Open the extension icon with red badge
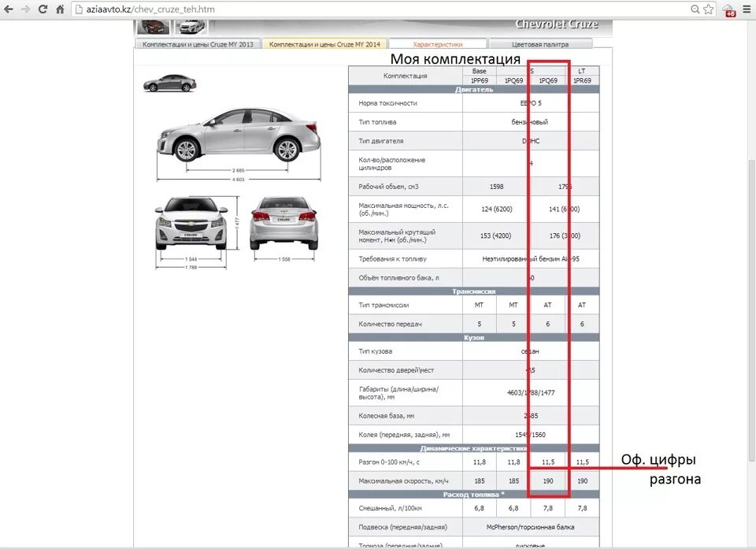 (x=729, y=10)
